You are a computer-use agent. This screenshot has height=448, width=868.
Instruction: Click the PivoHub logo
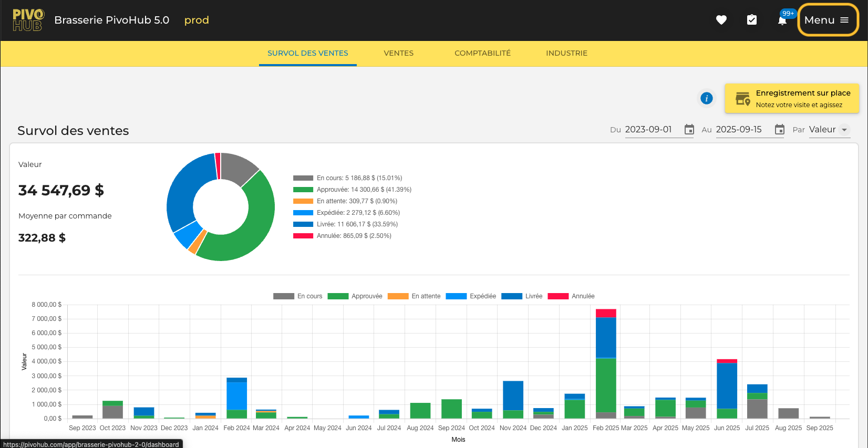[28, 20]
